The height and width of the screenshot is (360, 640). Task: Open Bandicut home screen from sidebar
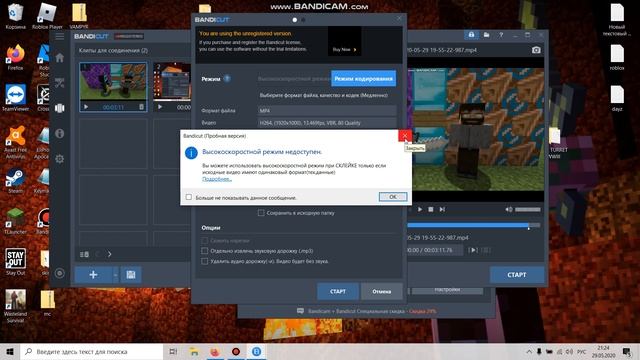60,58
